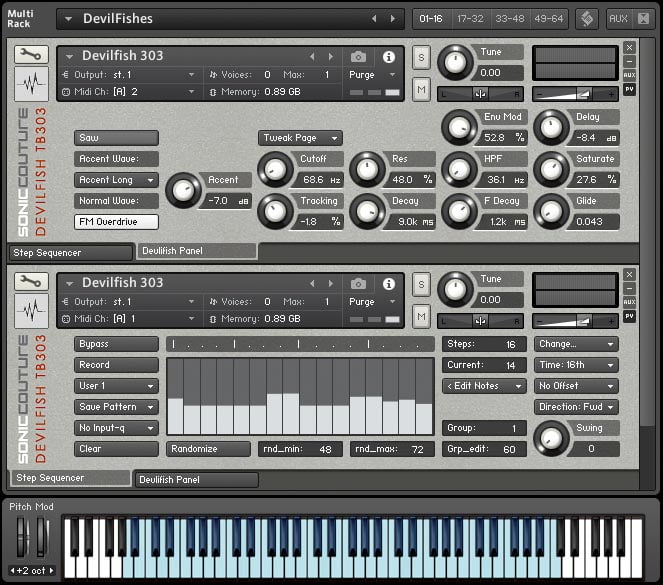Toggle FM Overdrive switch
Viewport: 663px width, 585px height.
coord(116,222)
